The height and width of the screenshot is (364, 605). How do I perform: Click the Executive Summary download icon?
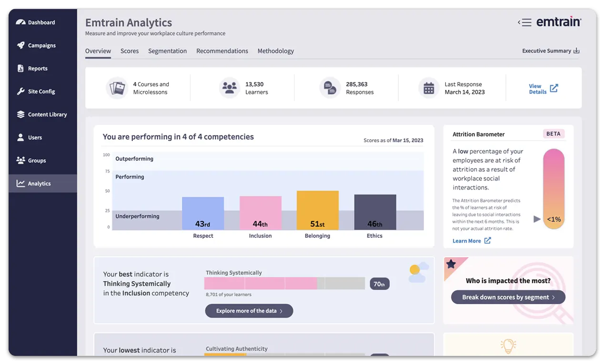point(576,51)
